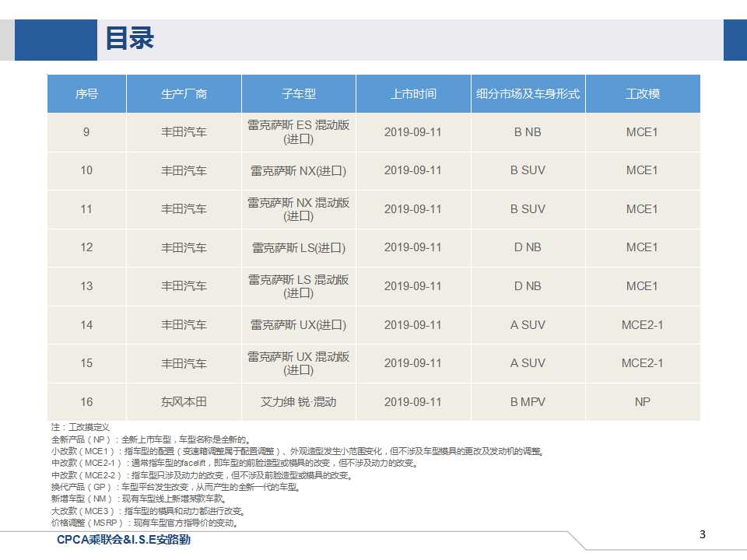Click the 工改模 column header
This screenshot has width=747, height=560.
coord(643,94)
